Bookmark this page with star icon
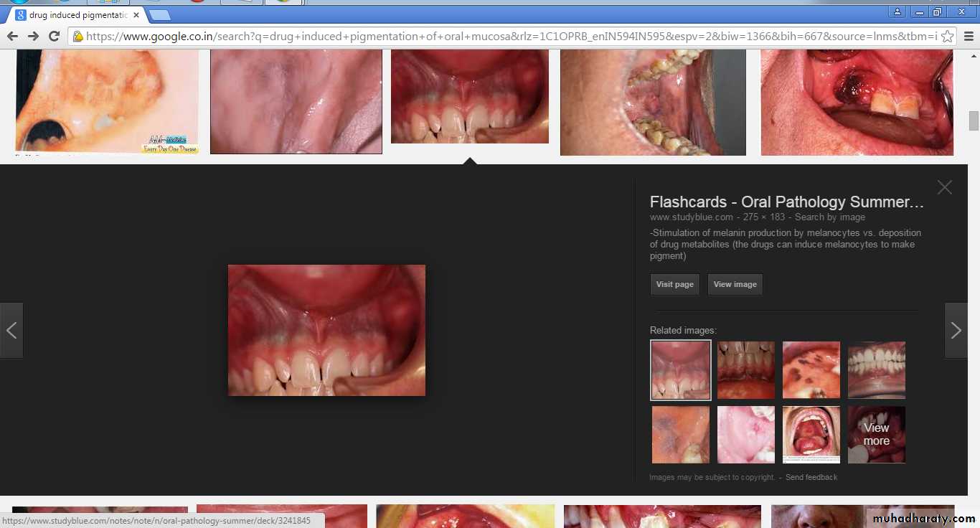This screenshot has height=528, width=980. pyautogui.click(x=947, y=36)
